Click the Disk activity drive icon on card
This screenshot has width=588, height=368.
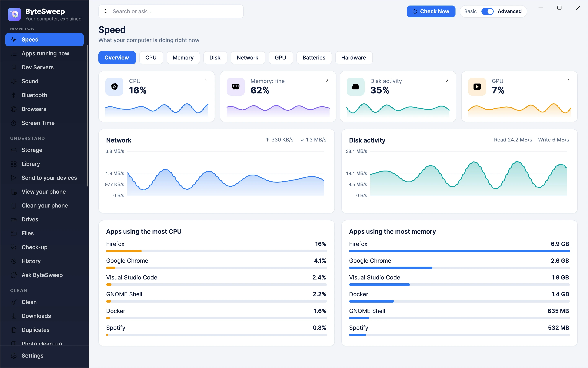355,87
